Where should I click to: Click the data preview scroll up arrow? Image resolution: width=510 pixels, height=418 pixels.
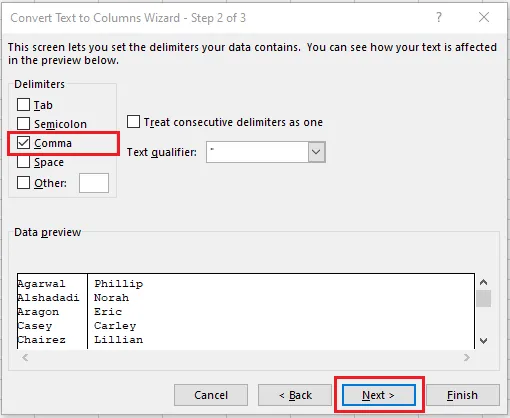[483, 282]
